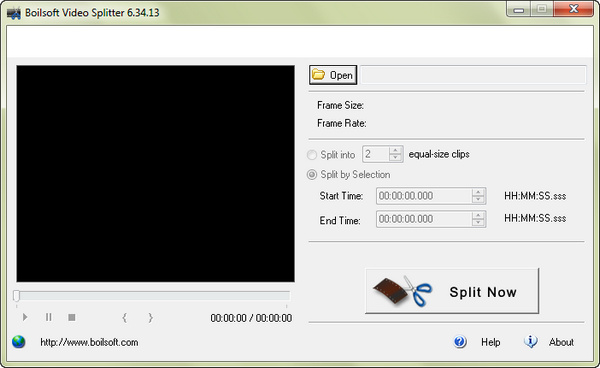The image size is (600, 368).
Task: Click the file path field beside Open
Action: pos(473,75)
